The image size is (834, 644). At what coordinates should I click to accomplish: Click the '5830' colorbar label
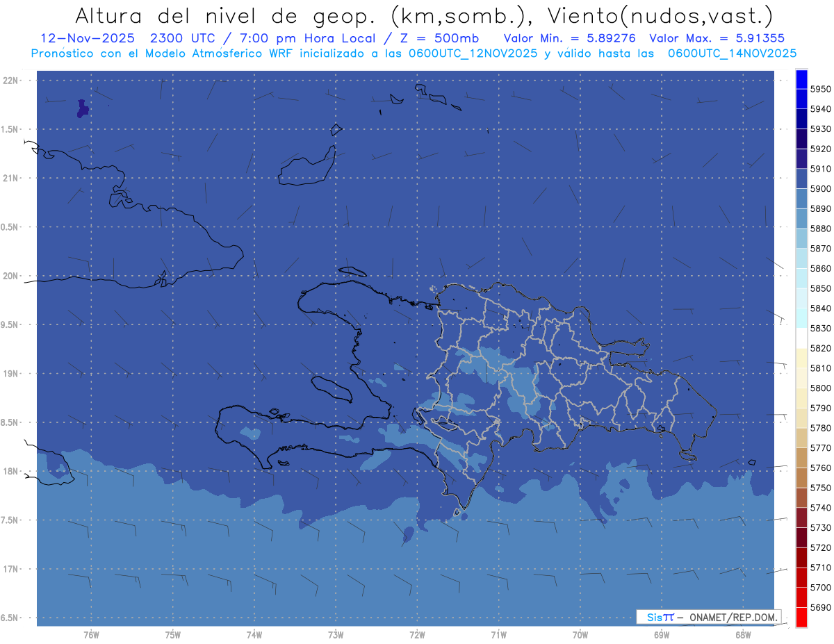coord(821,329)
